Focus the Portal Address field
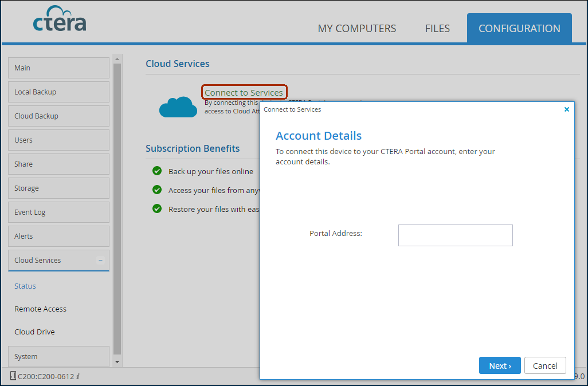The height and width of the screenshot is (386, 588). [x=455, y=235]
